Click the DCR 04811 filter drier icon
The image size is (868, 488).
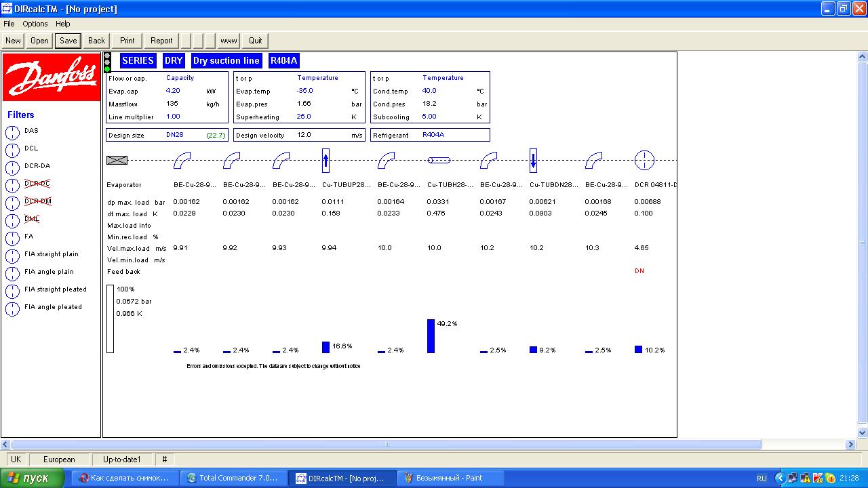click(644, 161)
